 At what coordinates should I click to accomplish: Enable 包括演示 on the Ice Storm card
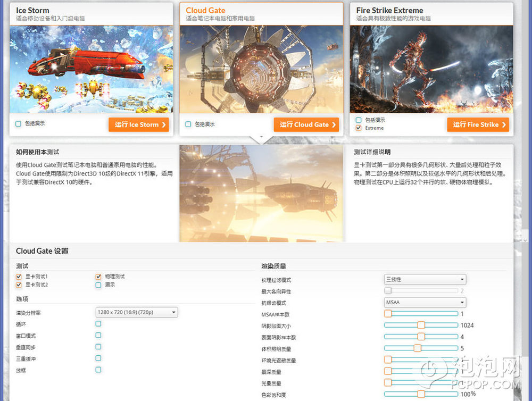[18, 124]
